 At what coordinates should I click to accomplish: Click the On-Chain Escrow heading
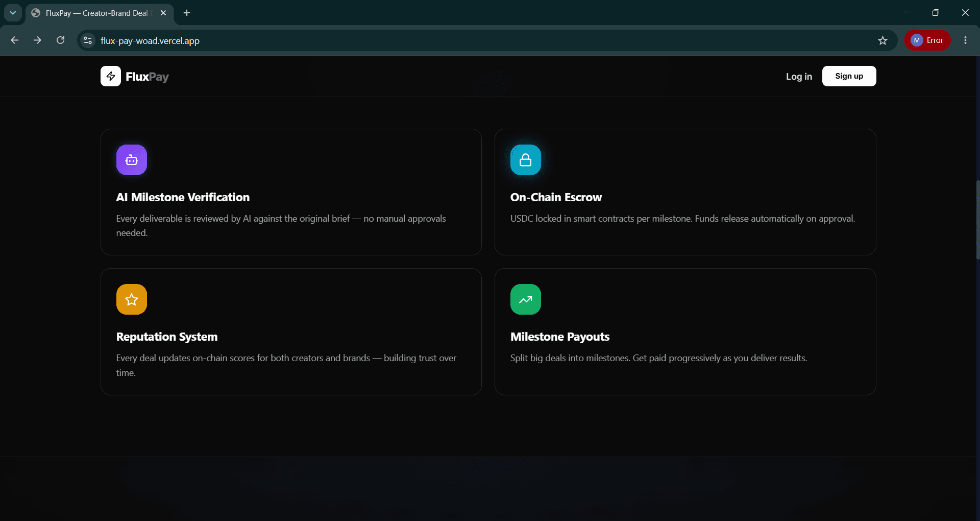(556, 197)
